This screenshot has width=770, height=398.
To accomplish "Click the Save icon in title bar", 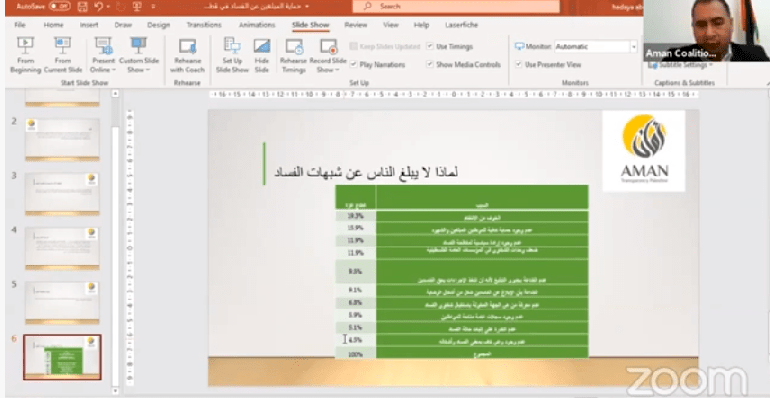I will click(82, 6).
